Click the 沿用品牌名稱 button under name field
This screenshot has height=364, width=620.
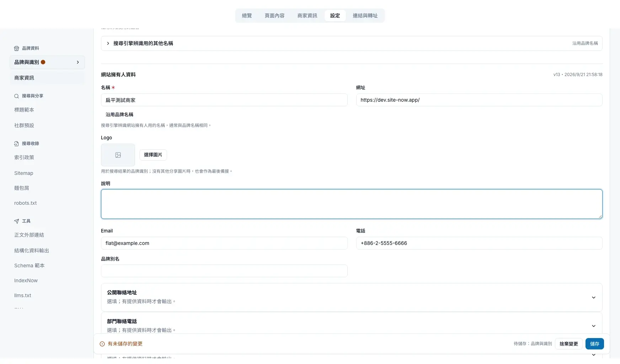coord(119,114)
